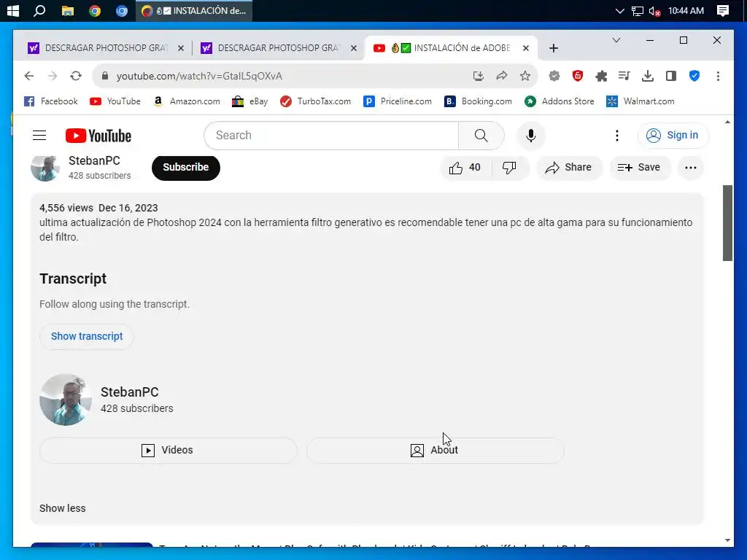Open the Facebook bookmark
Image resolution: width=747 pixels, height=560 pixels.
point(50,101)
